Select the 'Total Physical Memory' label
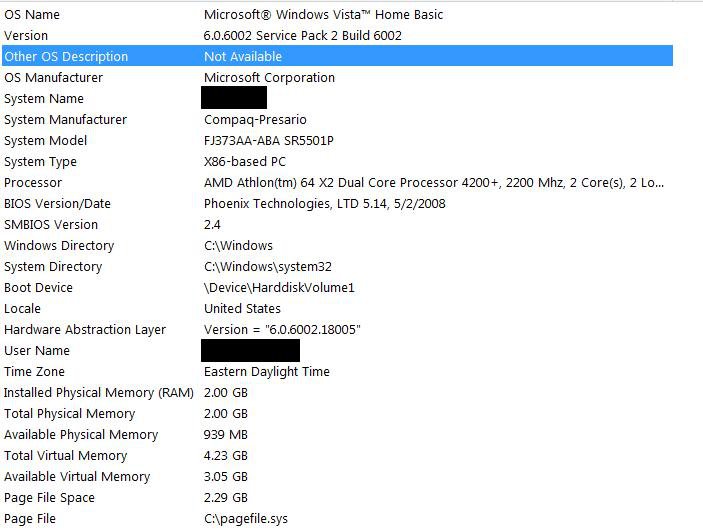This screenshot has height=531, width=703. 69,414
